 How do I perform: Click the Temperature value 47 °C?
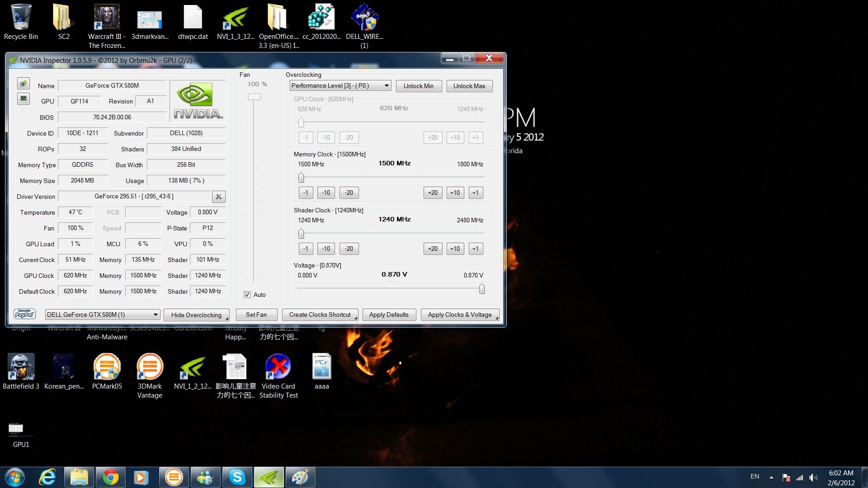click(x=75, y=212)
